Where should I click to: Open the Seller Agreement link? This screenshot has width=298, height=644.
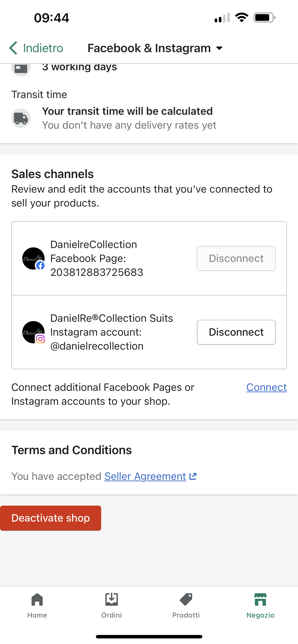click(145, 476)
